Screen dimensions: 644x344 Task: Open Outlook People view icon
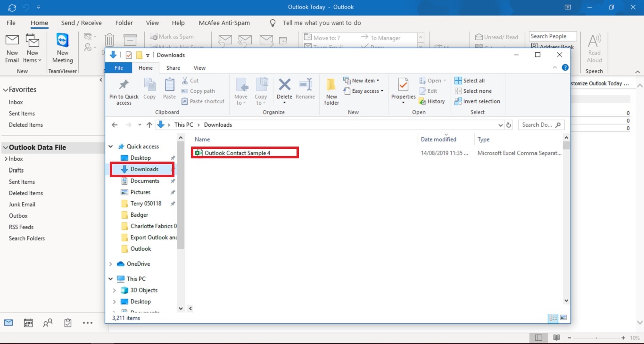click(x=48, y=323)
